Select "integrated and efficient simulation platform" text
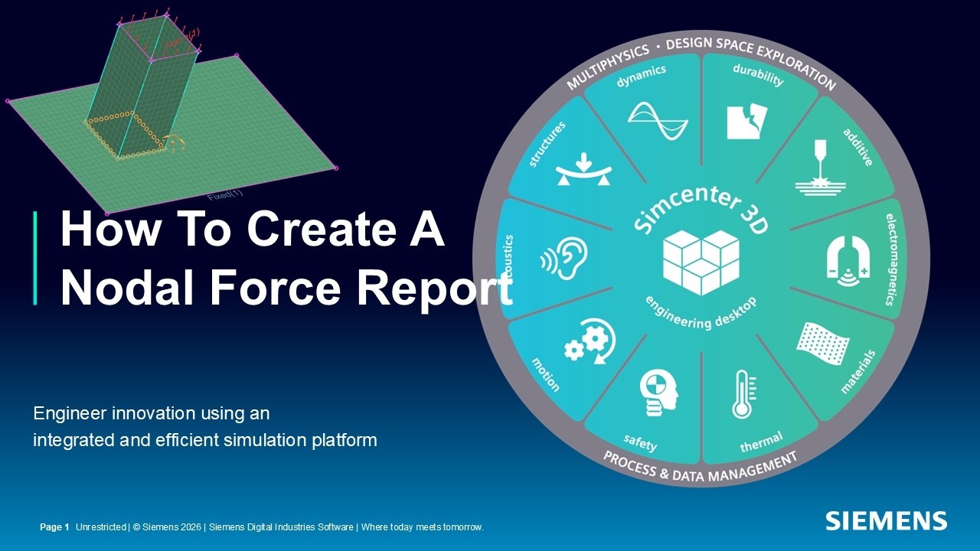980x551 pixels. click(205, 441)
